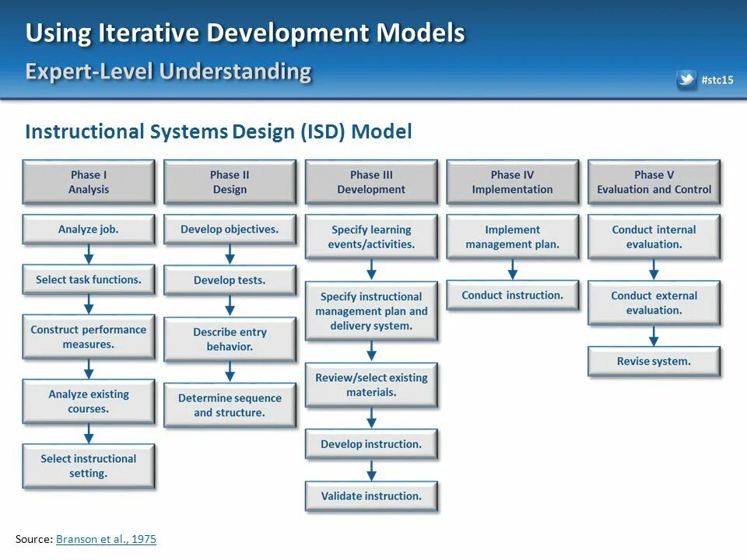Select the Phase I Analysis header box
Image resolution: width=747 pixels, height=560 pixels.
89,182
